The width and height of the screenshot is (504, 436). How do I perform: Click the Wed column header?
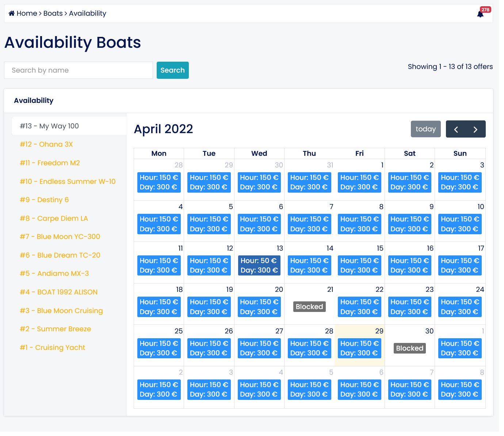tap(259, 154)
